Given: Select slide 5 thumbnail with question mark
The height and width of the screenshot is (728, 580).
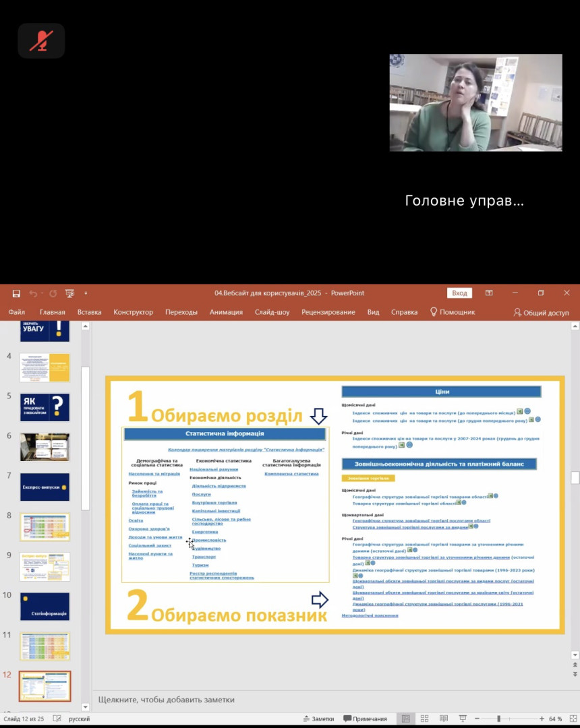Looking at the screenshot, I should 45,407.
